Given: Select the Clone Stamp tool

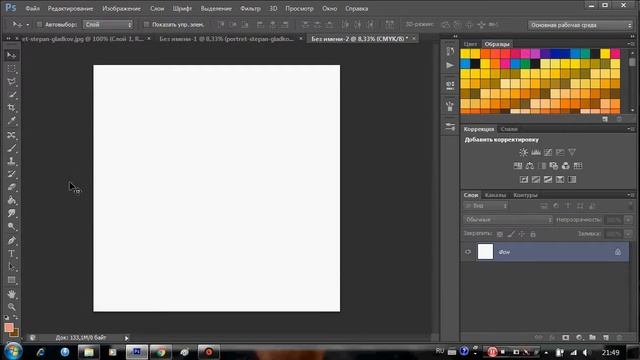Looking at the screenshot, I should (11, 161).
